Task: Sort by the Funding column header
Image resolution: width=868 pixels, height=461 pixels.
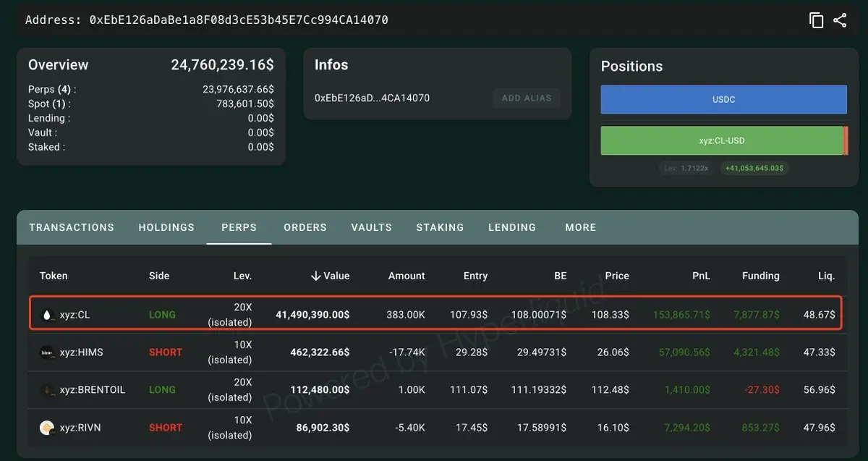Action: point(761,276)
